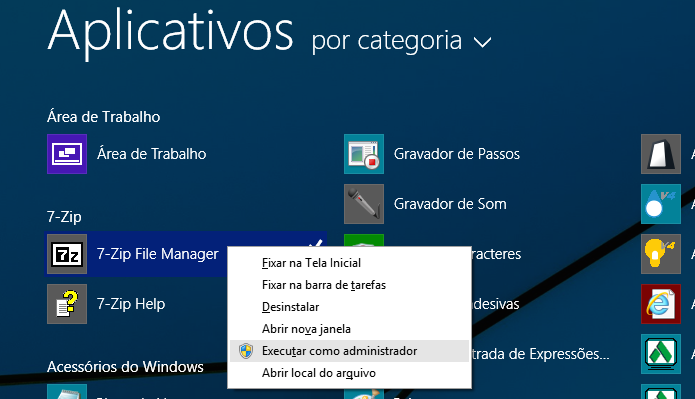
Task: Click the 7-Zip File Manager icon
Action: (67, 254)
